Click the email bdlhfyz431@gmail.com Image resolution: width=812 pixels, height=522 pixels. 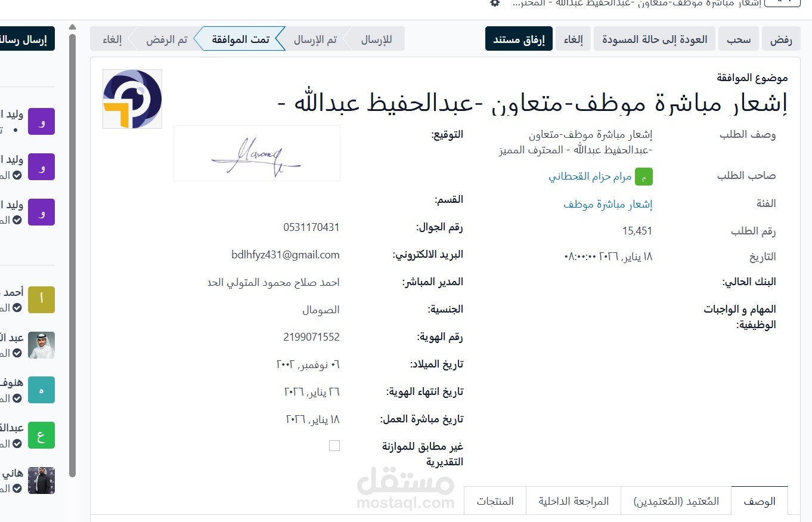286,255
